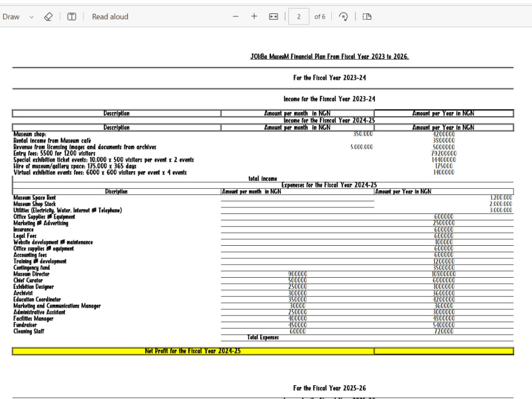The width and height of the screenshot is (532, 399).
Task: Click the 'Total Expenses' label
Action: pos(263,338)
